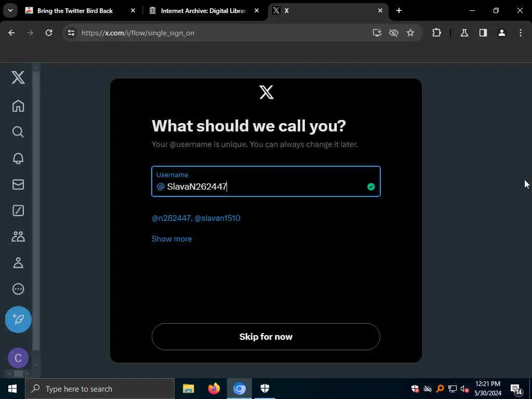
Task: Open Grok slash icon in the sidebar
Action: click(18, 210)
